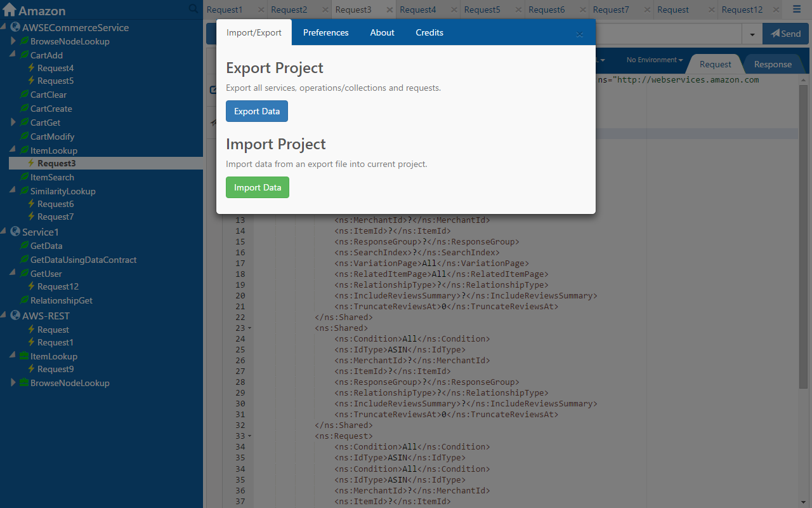Click the lightning icon next to Request5
The image size is (812, 508).
pos(31,81)
